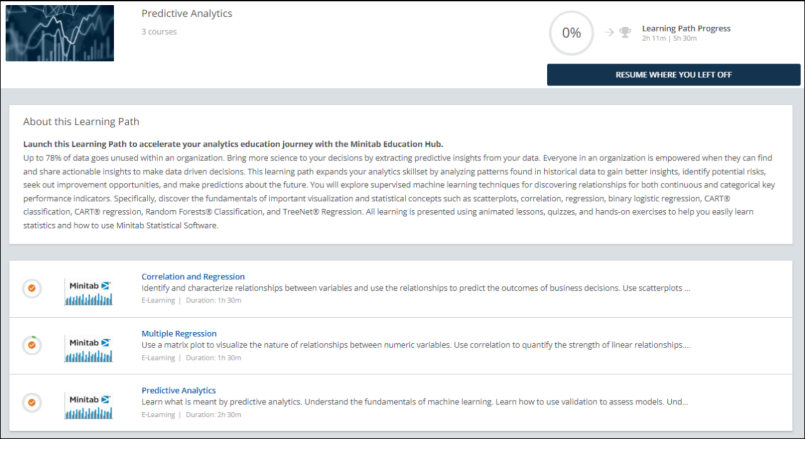This screenshot has height=452, width=805.
Task: Click the 0% progress circle
Action: click(571, 33)
